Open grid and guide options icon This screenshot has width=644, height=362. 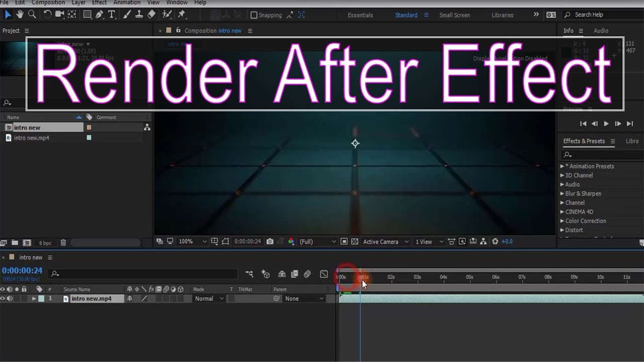(x=215, y=242)
